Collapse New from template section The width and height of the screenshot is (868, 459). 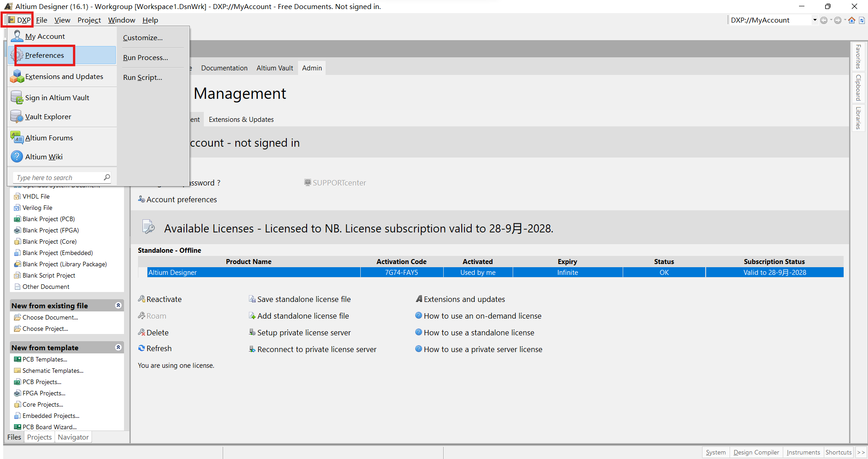coord(118,348)
